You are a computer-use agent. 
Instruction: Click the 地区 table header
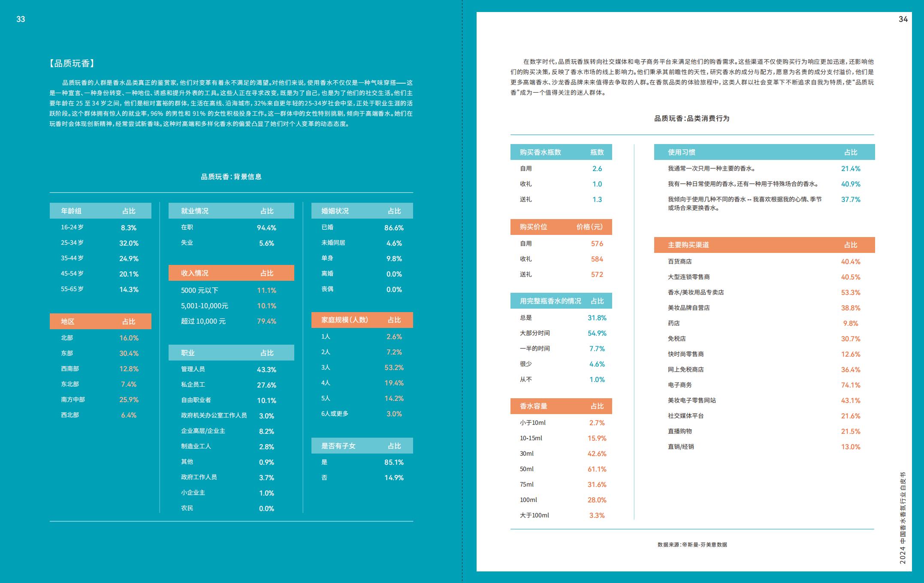tap(100, 322)
